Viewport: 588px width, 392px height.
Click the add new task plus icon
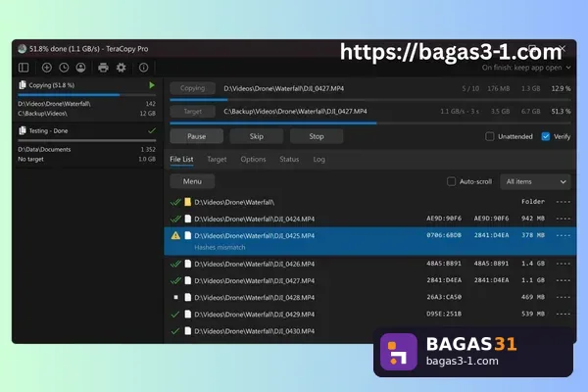pyautogui.click(x=47, y=68)
